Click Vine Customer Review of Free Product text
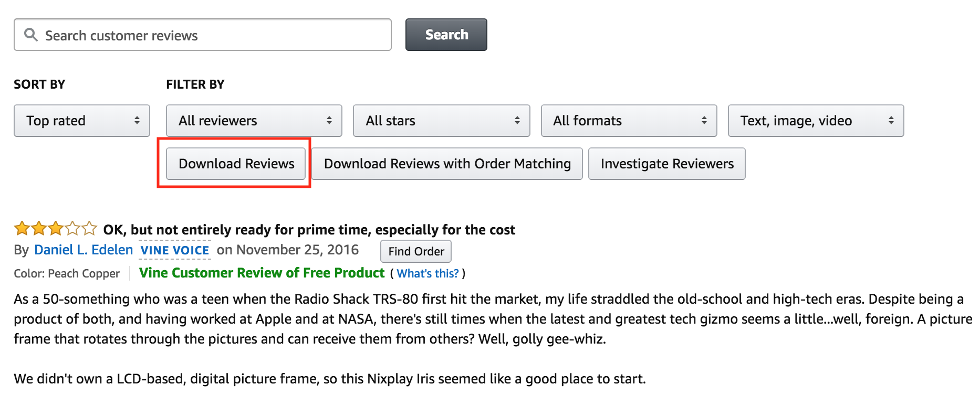 point(262,273)
